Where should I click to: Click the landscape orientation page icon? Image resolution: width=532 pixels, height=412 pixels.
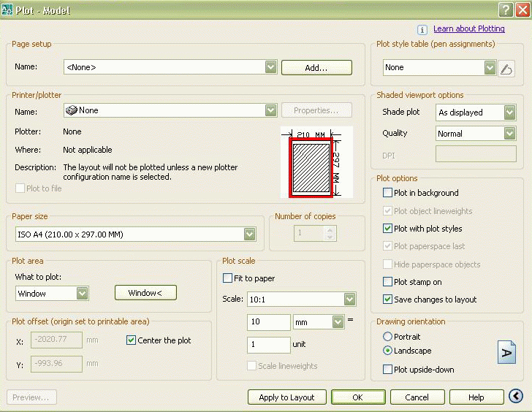click(x=506, y=352)
